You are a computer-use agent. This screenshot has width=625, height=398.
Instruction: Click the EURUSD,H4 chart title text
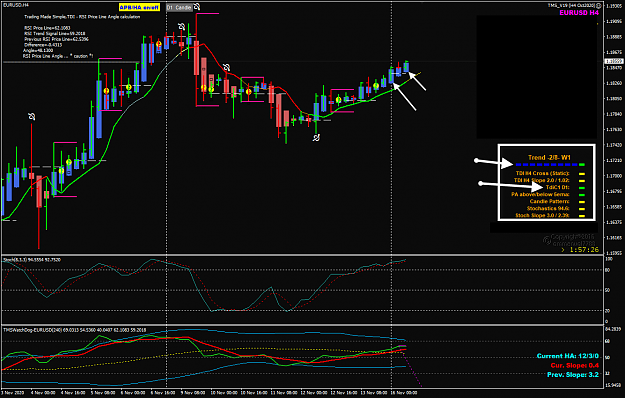click(x=16, y=4)
